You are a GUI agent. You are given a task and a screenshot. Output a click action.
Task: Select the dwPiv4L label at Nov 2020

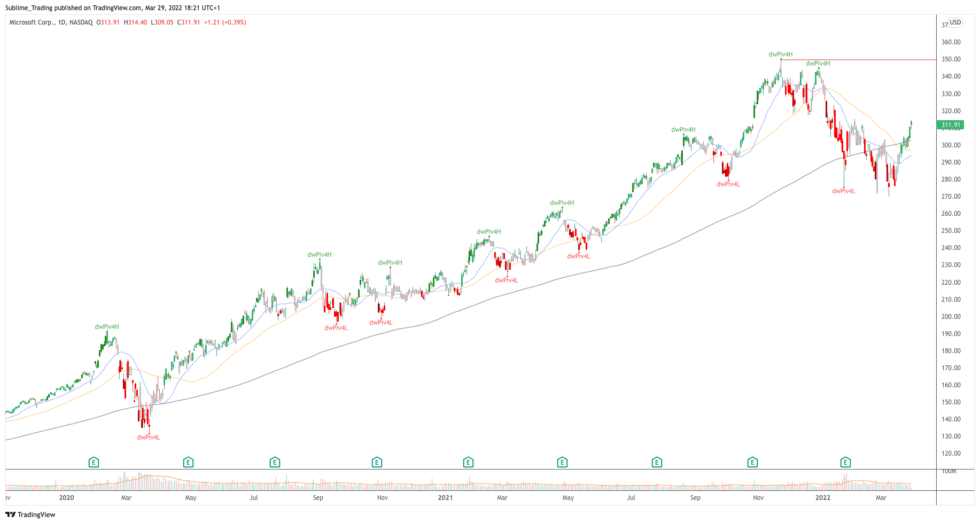point(381,323)
